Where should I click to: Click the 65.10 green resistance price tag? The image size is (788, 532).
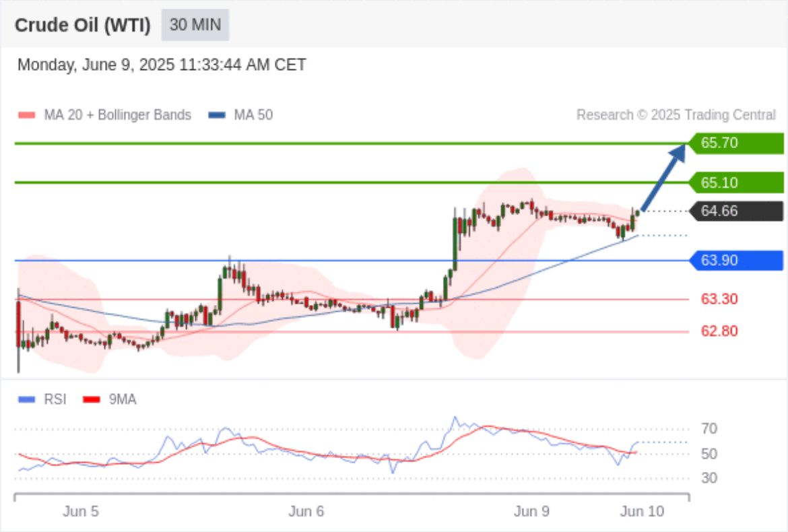(735, 182)
